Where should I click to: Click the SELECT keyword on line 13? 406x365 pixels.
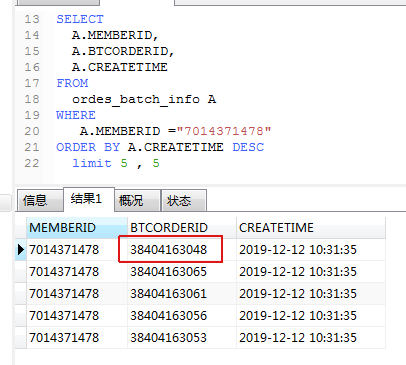pyautogui.click(x=80, y=19)
